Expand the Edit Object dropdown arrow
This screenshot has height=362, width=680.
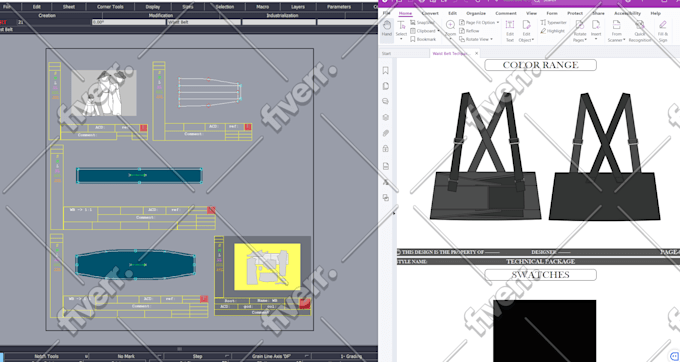pyautogui.click(x=533, y=40)
